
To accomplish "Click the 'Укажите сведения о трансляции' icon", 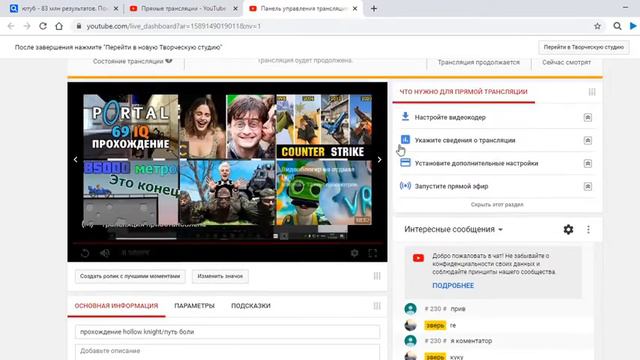I will click(405, 140).
